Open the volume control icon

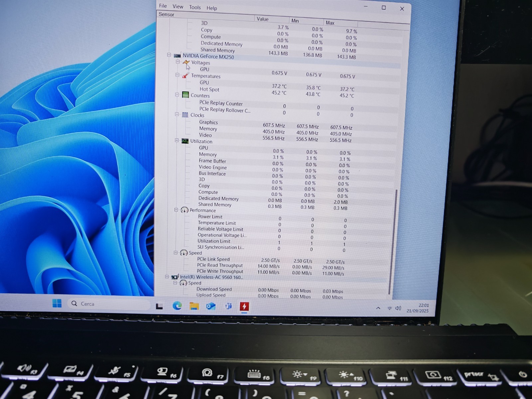[x=398, y=308]
